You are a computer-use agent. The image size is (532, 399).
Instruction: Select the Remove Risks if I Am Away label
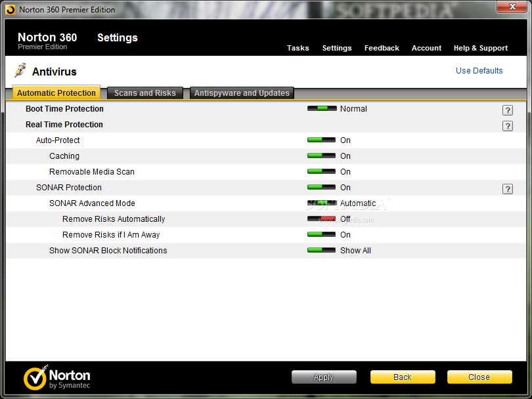pos(111,235)
